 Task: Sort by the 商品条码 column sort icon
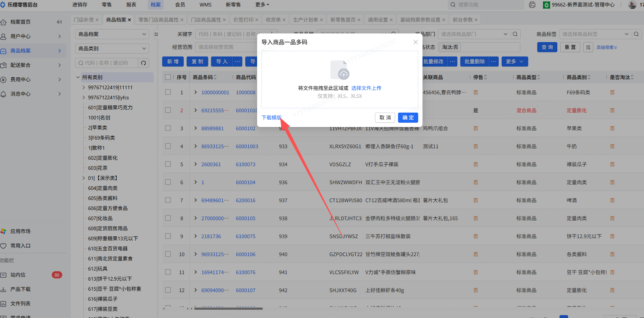pos(215,77)
